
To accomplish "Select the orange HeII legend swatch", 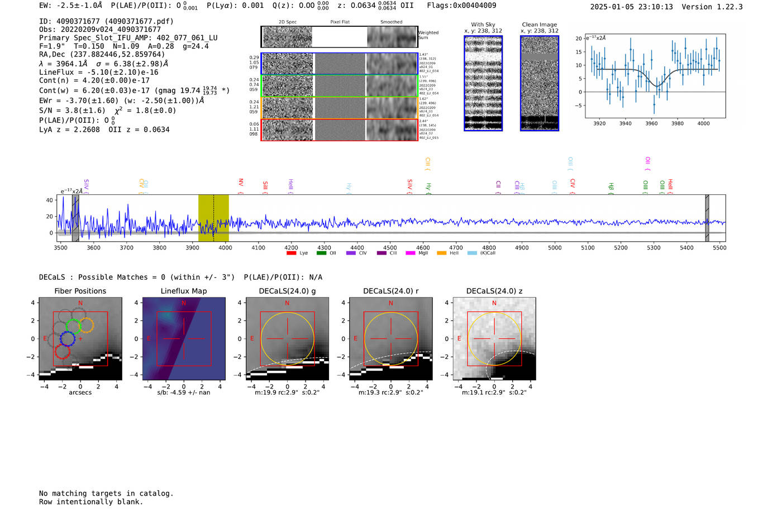I will (441, 253).
